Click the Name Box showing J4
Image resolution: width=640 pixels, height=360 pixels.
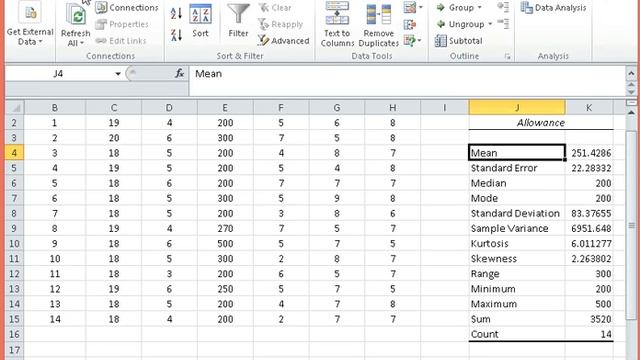click(x=59, y=74)
